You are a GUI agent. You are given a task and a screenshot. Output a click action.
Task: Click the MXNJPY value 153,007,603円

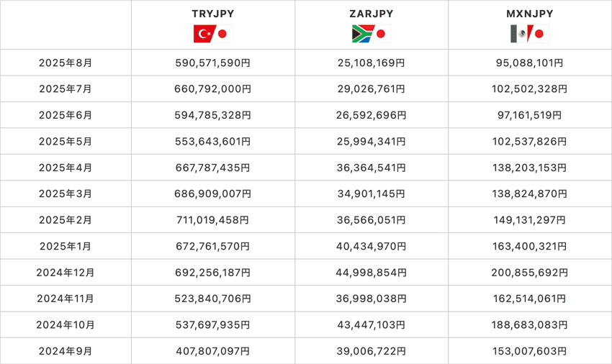tap(529, 352)
